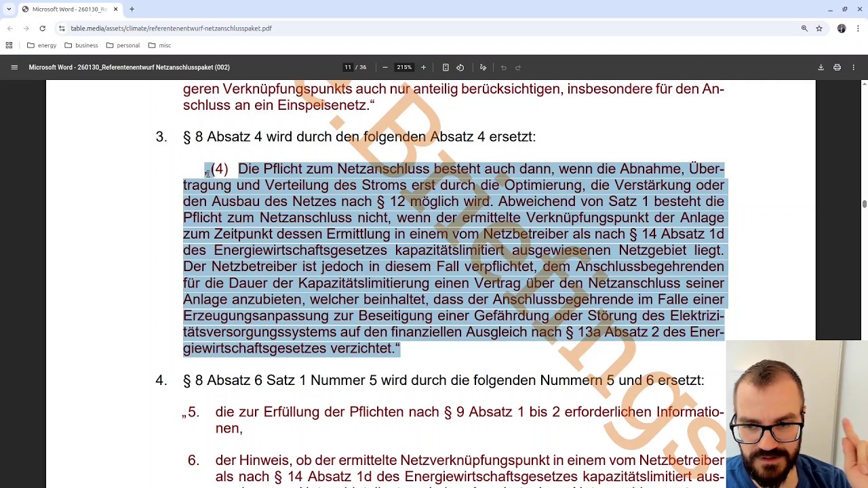Click paragraph marker '(4)'

219,169
